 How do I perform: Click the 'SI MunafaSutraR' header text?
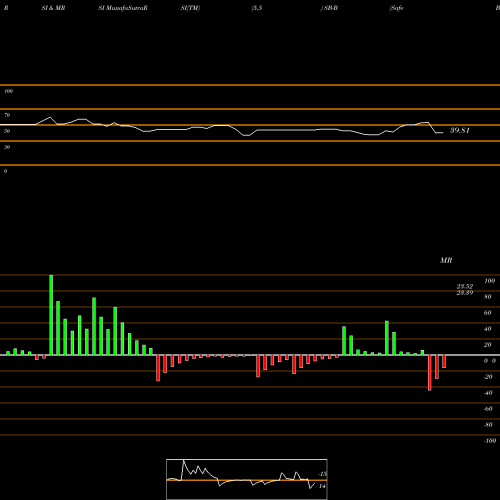123,8
